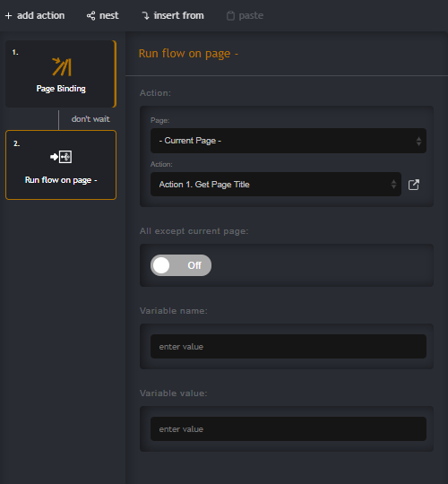Click the paste button
448x484 pixels.
point(245,15)
